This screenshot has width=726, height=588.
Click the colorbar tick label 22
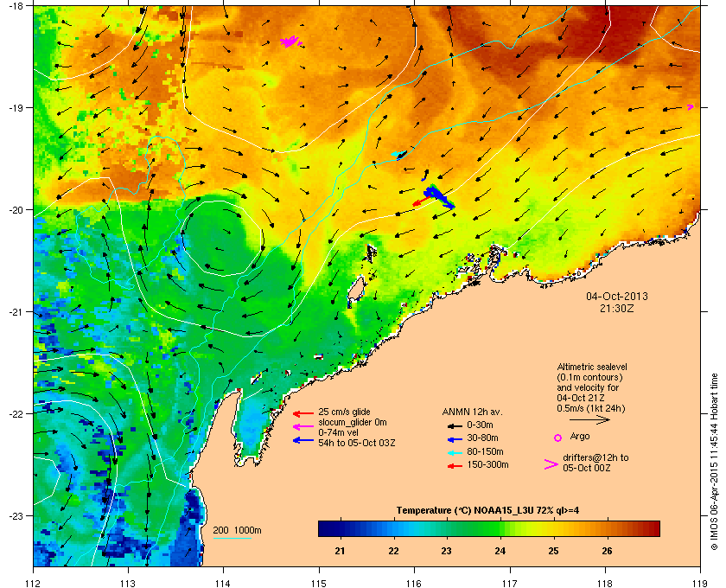click(x=393, y=551)
